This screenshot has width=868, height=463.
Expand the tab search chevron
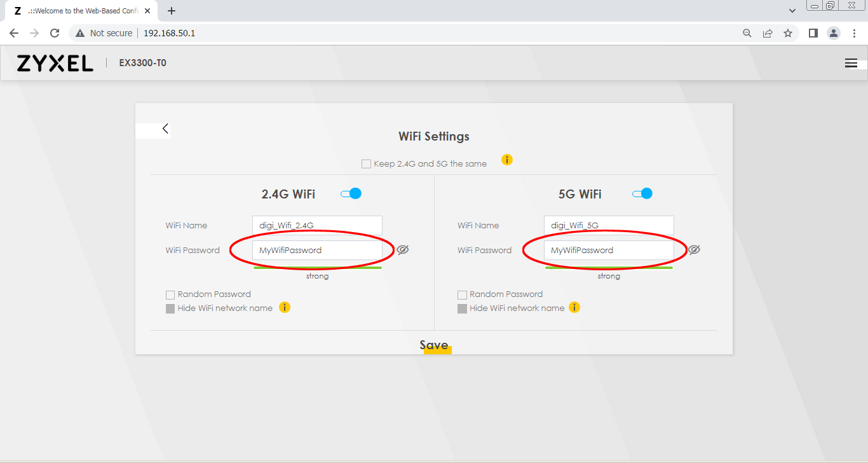pyautogui.click(x=792, y=11)
